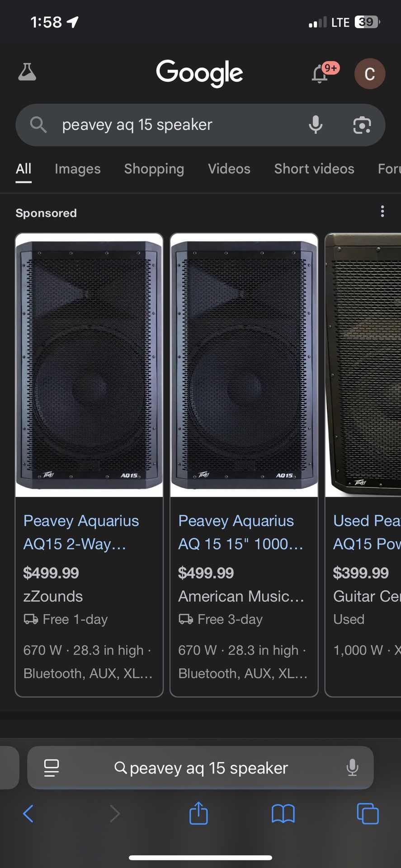The width and height of the screenshot is (401, 868).
Task: Open the used Guitar Center AQ15 speaker image
Action: (x=363, y=365)
